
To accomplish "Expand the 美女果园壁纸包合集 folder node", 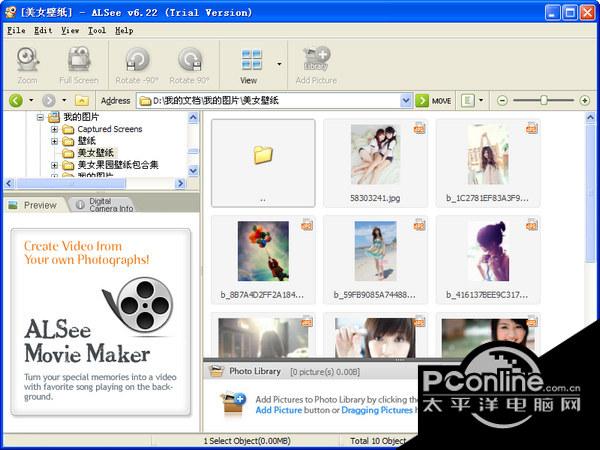I will [x=54, y=165].
